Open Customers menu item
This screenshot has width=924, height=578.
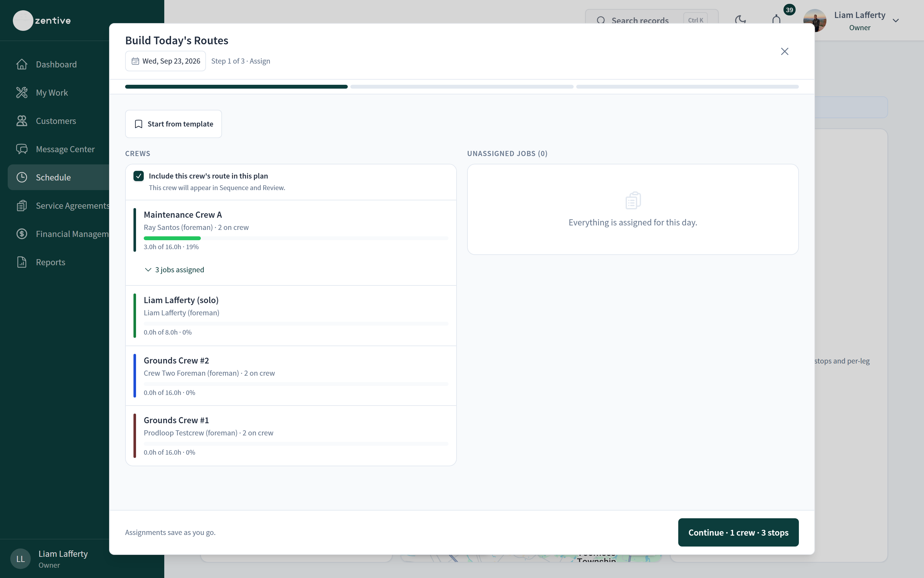point(58,121)
